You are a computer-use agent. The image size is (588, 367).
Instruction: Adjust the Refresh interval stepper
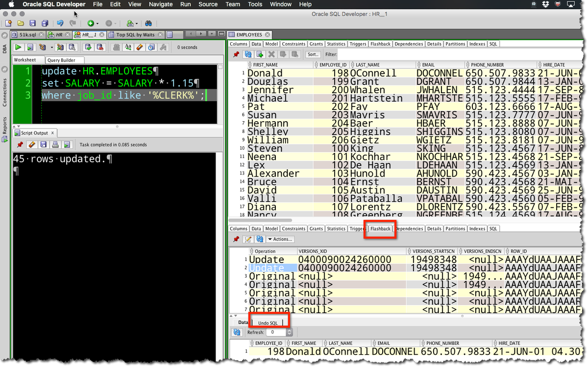289,332
